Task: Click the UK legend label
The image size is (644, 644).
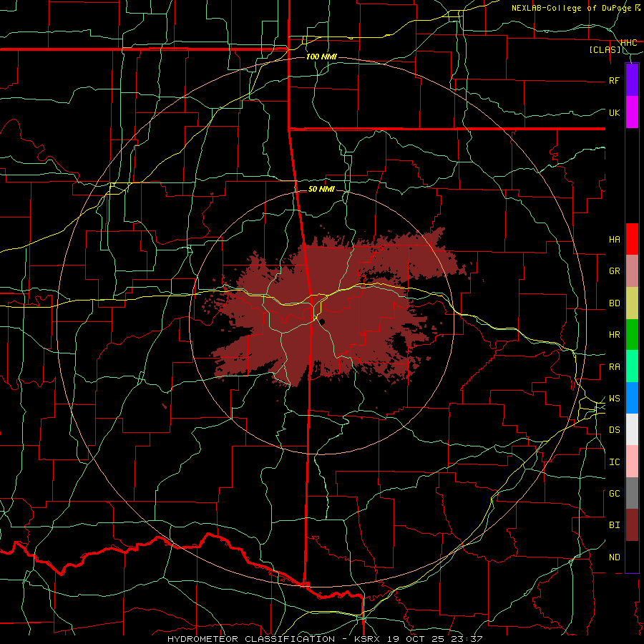Action: tap(615, 112)
